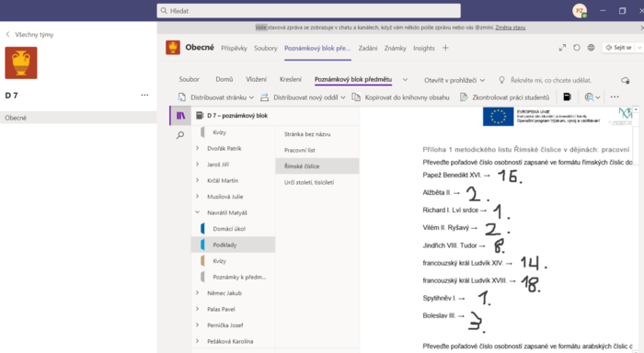Expand Němec Jakub student section
Screen dimensions: 644x353
click(x=197, y=293)
